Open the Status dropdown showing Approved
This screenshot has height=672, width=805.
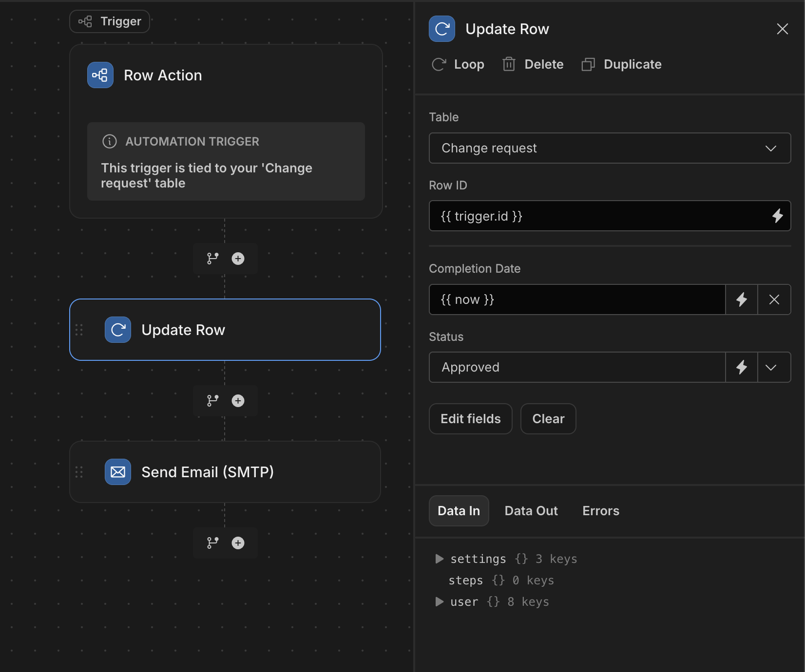pos(577,367)
